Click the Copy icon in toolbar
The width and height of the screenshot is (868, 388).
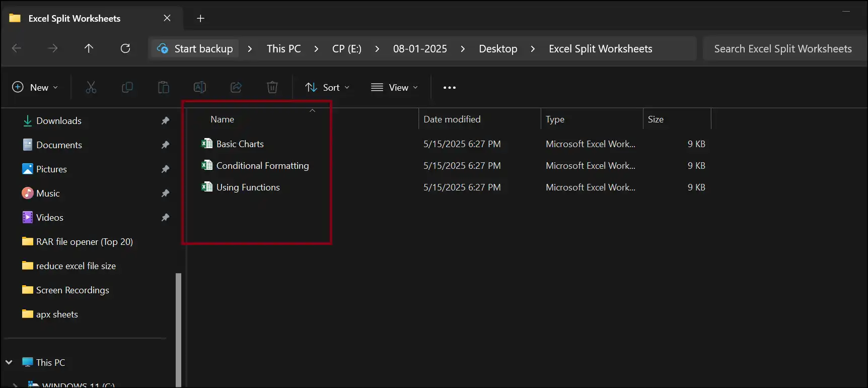coord(127,87)
